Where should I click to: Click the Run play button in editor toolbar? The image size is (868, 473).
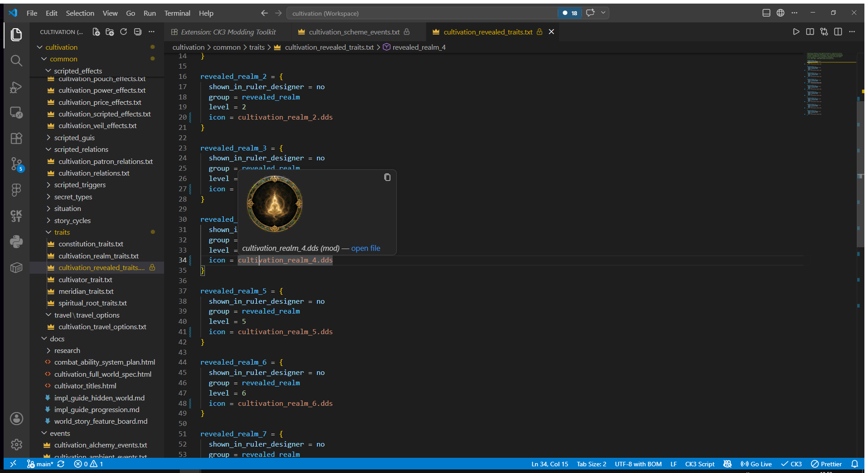click(796, 32)
